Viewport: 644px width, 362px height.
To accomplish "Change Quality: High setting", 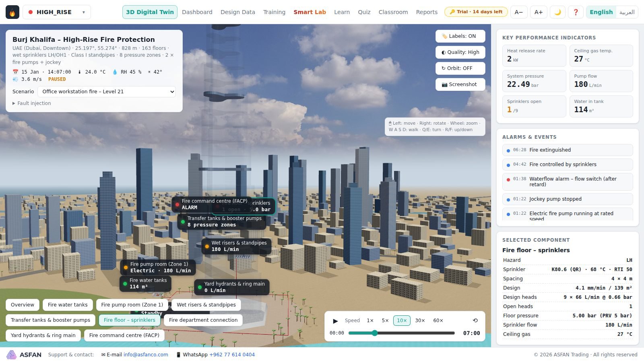I will coord(460,52).
